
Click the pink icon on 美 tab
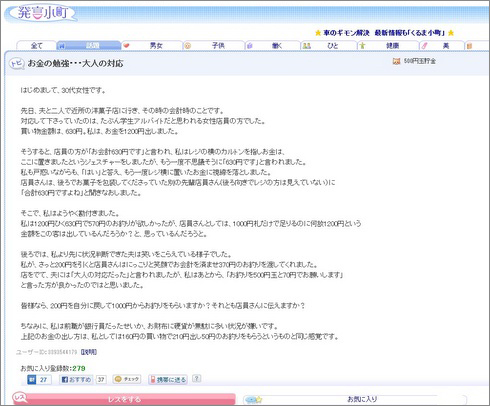pos(424,46)
